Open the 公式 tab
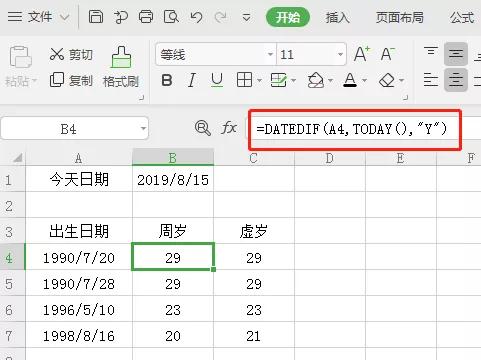The height and width of the screenshot is (360, 481). coord(462,17)
